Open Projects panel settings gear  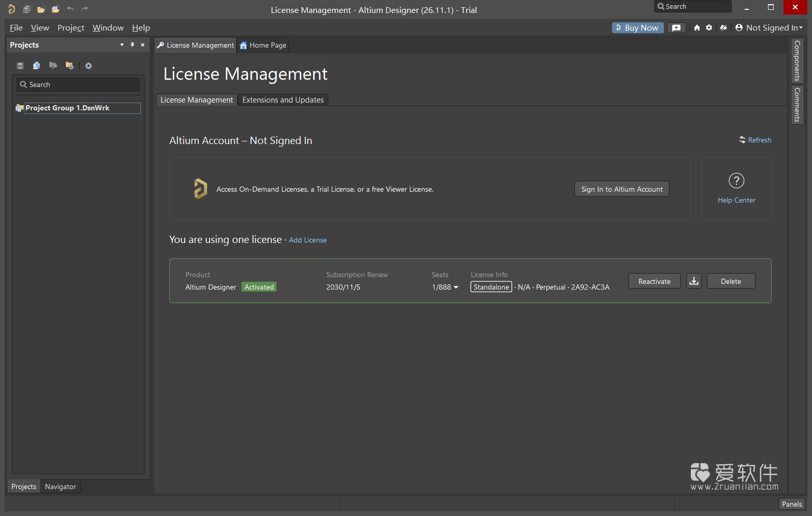[x=89, y=66]
